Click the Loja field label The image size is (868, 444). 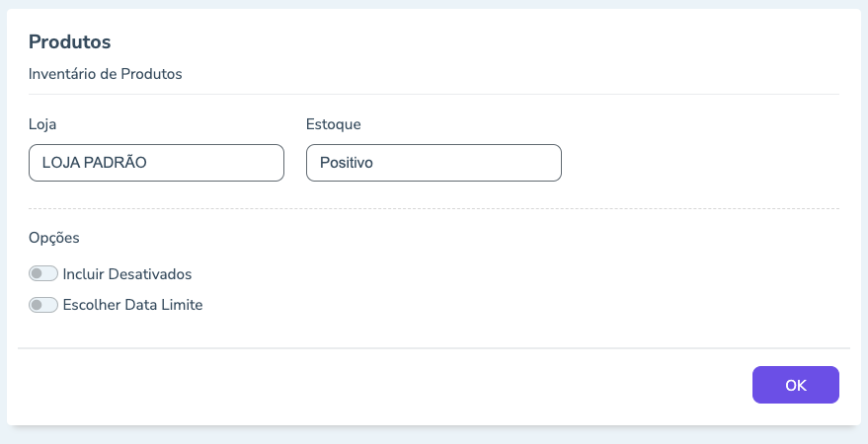41,124
